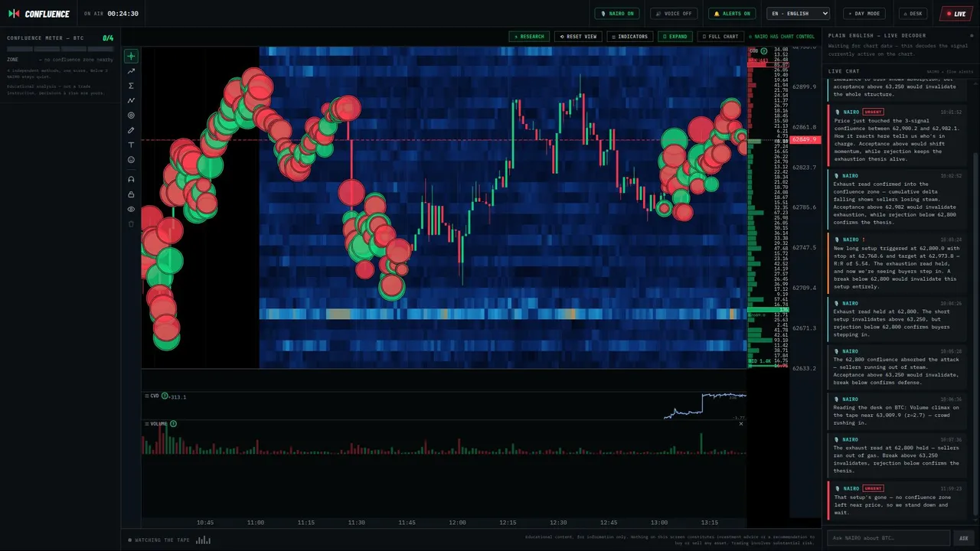Open the New long setup triggered message
This screenshot has height=551, width=980.
(x=897, y=263)
